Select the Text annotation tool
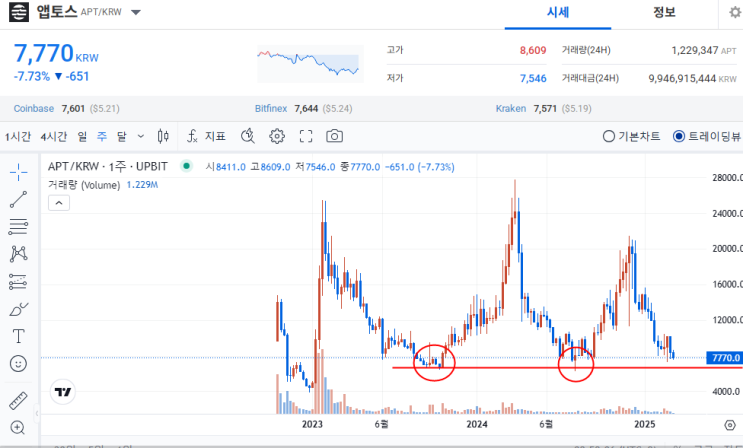 (18, 336)
